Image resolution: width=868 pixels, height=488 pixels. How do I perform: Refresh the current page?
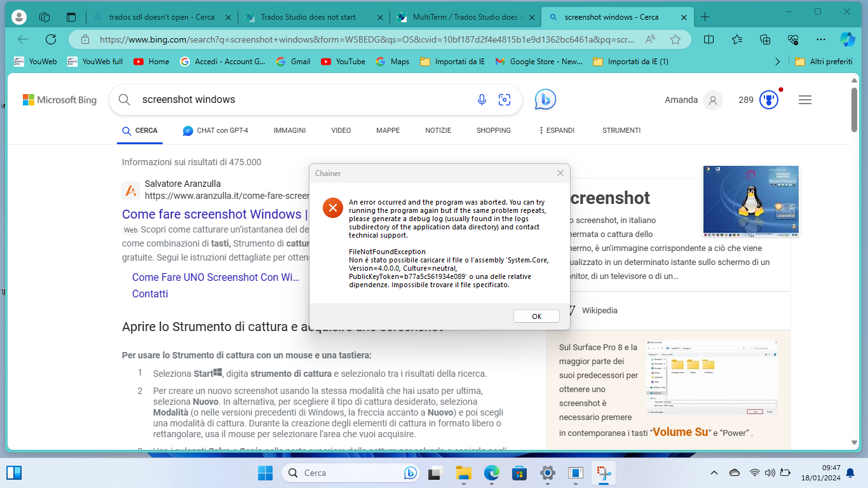(51, 39)
